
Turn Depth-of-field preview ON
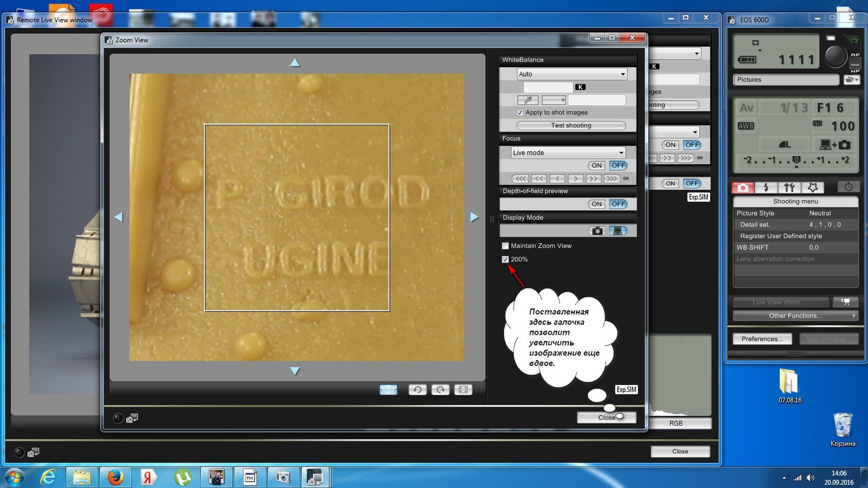(597, 204)
